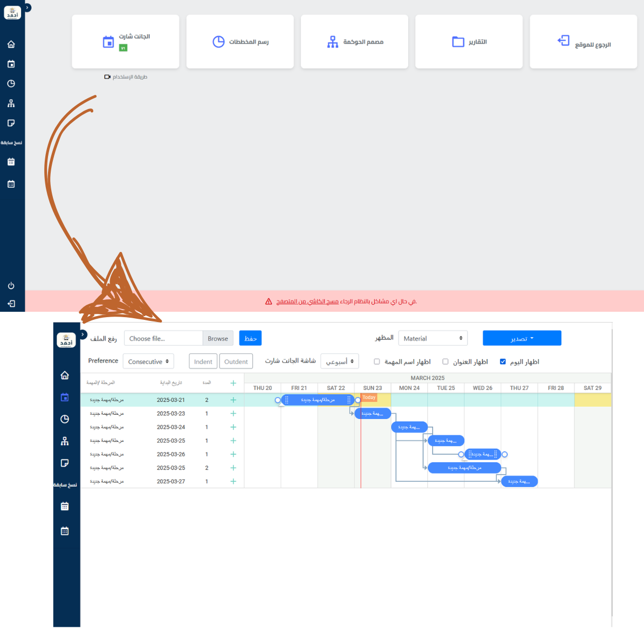Image resolution: width=644 pixels, height=644 pixels.
Task: Add a subtask on the 2025-03-27 row
Action: point(233,482)
